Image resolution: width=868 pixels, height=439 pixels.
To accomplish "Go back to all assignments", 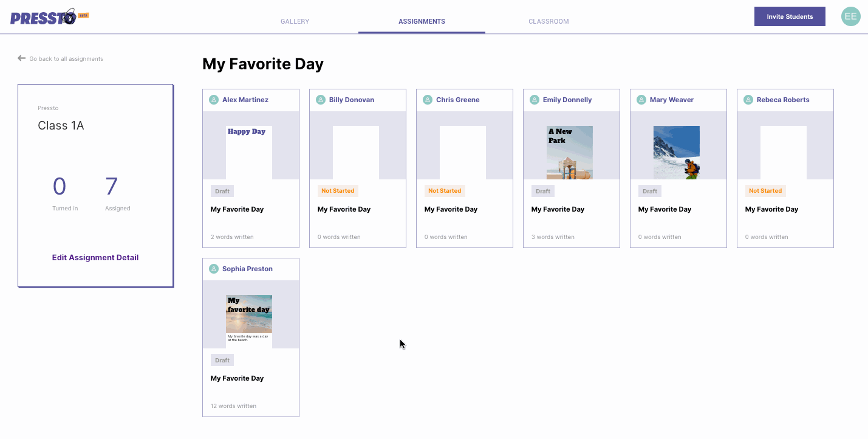I will coord(66,59).
